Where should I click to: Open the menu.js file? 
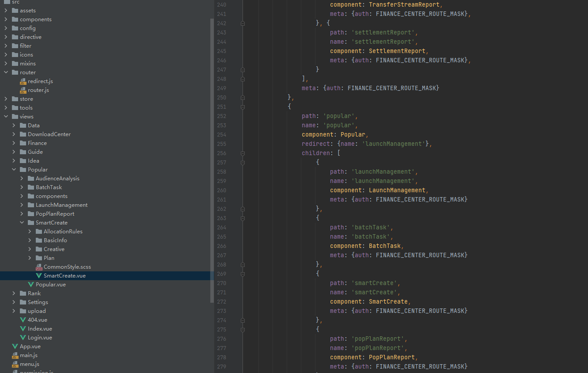pyautogui.click(x=30, y=364)
